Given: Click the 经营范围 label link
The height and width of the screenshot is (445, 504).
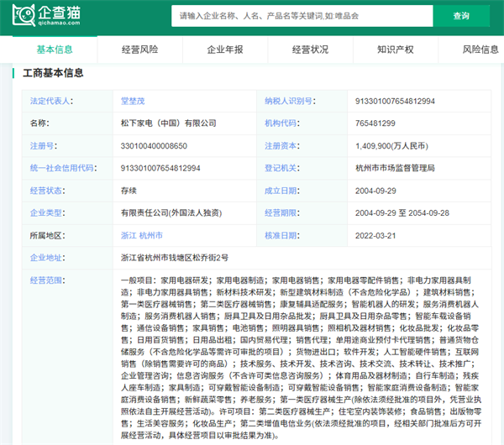Looking at the screenshot, I should 47,280.
